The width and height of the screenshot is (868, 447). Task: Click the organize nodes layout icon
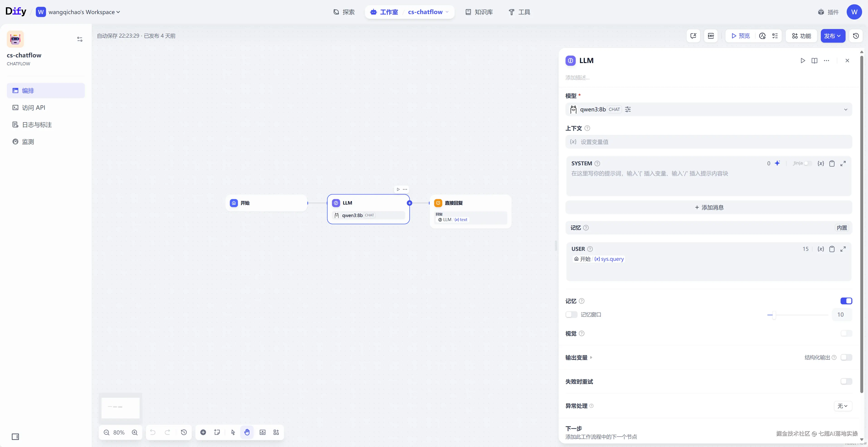[x=276, y=432]
